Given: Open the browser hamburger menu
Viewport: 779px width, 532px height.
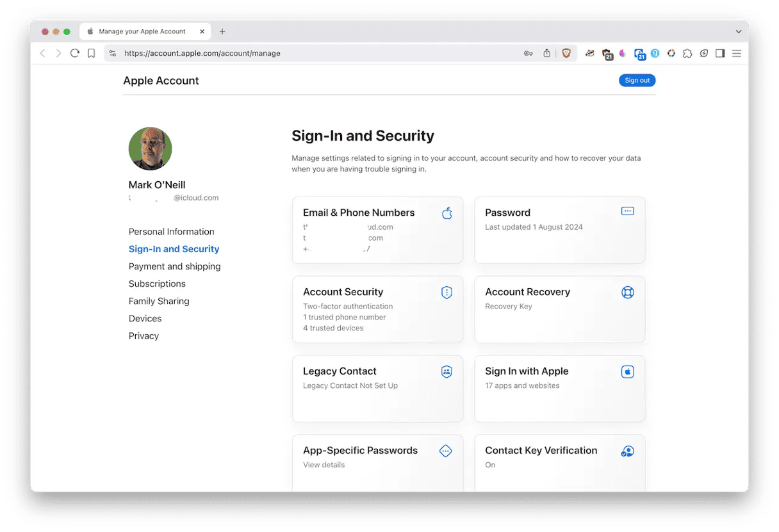Looking at the screenshot, I should (737, 53).
